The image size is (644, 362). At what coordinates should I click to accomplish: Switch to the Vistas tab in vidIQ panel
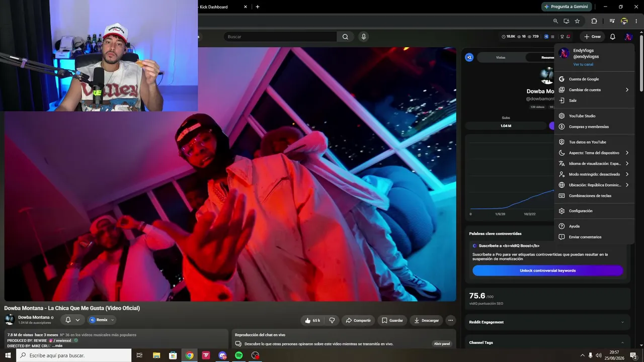[501, 57]
